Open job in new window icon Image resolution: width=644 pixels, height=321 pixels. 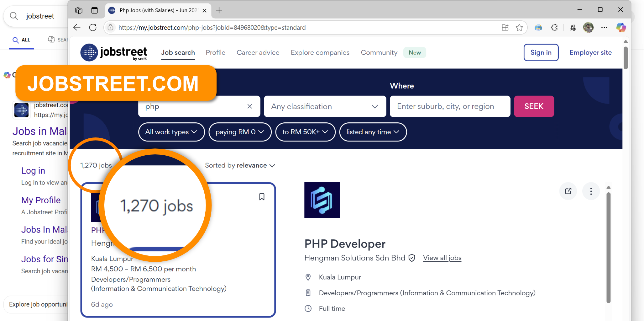point(568,191)
